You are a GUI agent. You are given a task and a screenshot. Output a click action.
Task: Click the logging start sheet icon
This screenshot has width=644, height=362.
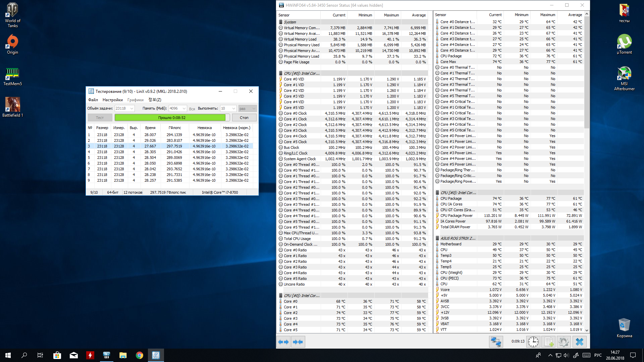(x=548, y=342)
